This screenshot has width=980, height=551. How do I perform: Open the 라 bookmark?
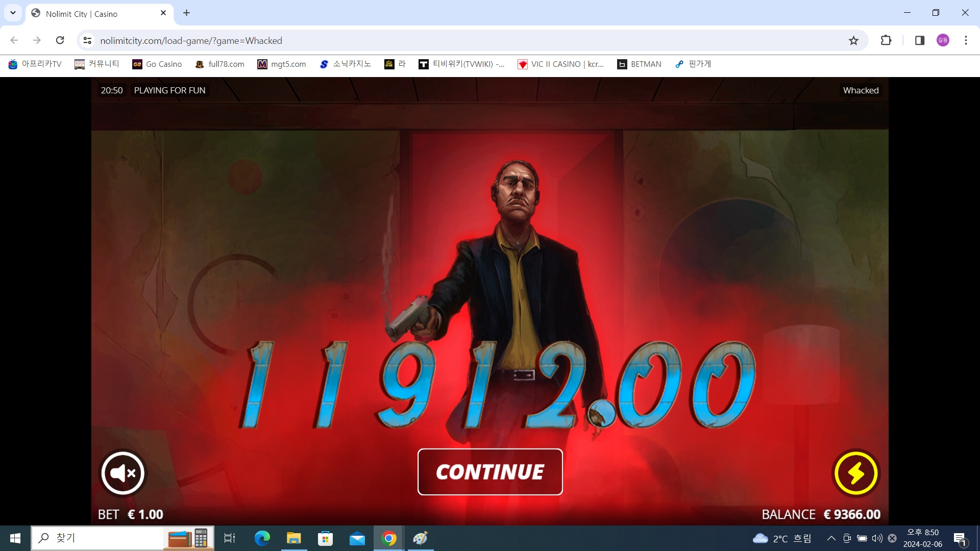(x=395, y=64)
